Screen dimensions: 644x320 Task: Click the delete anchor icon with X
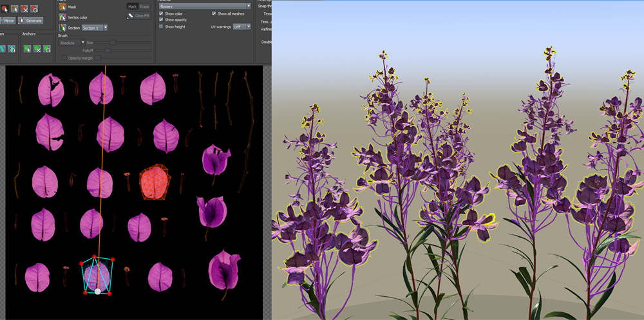click(x=37, y=48)
